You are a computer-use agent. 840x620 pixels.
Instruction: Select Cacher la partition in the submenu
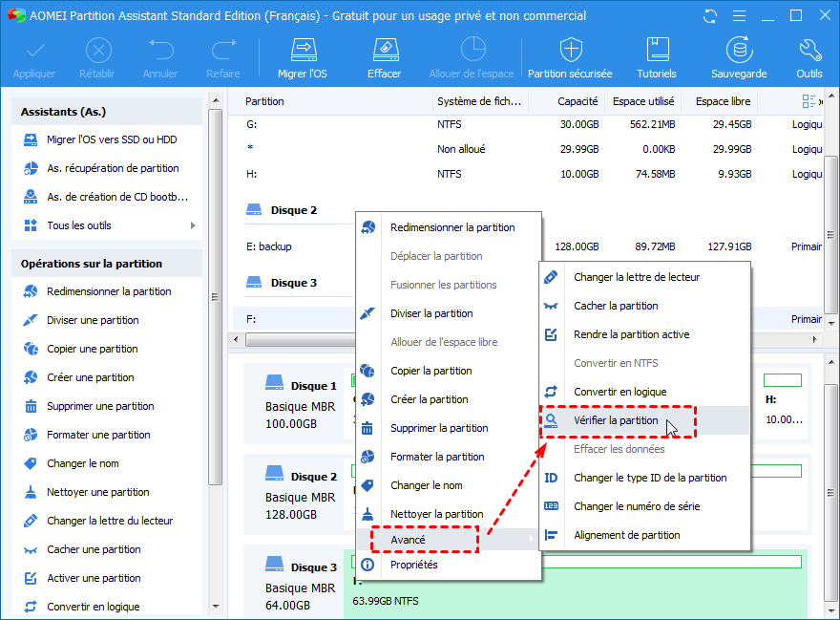645,306
